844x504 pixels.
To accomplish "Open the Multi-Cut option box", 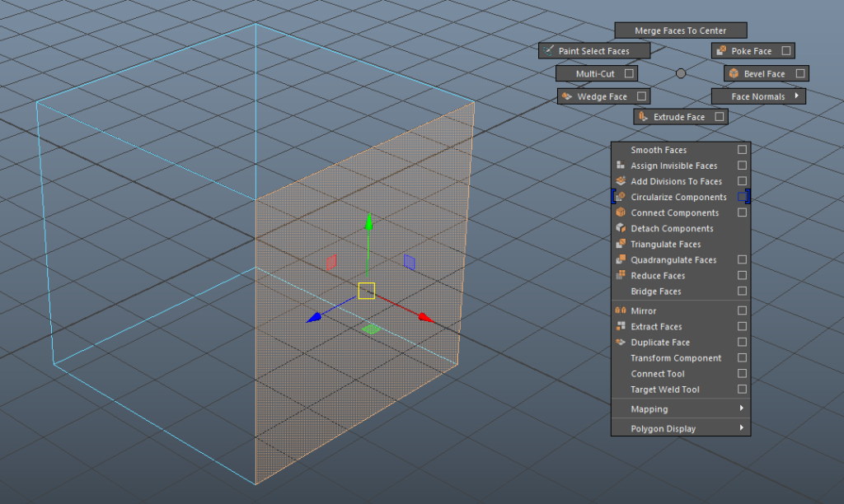I will [x=629, y=73].
